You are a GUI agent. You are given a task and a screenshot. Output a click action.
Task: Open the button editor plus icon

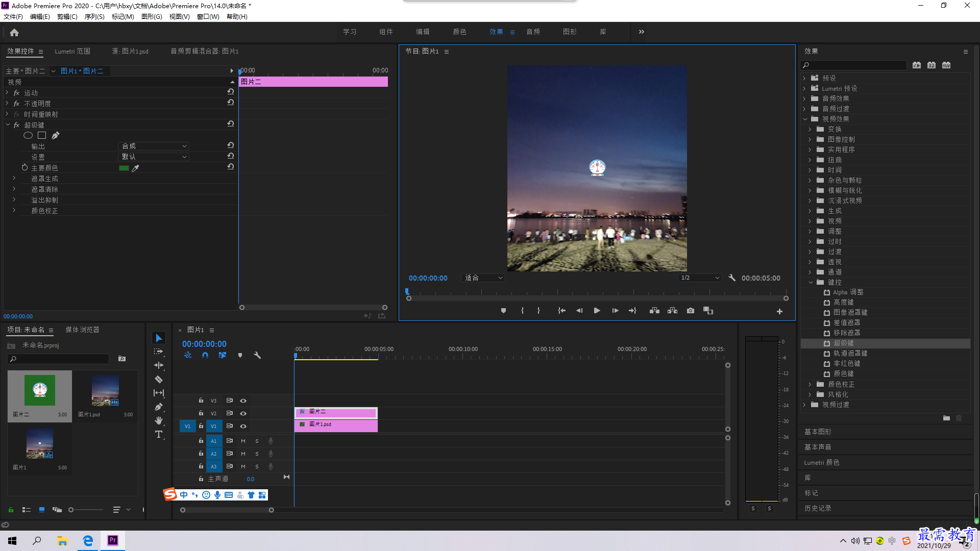pos(779,311)
